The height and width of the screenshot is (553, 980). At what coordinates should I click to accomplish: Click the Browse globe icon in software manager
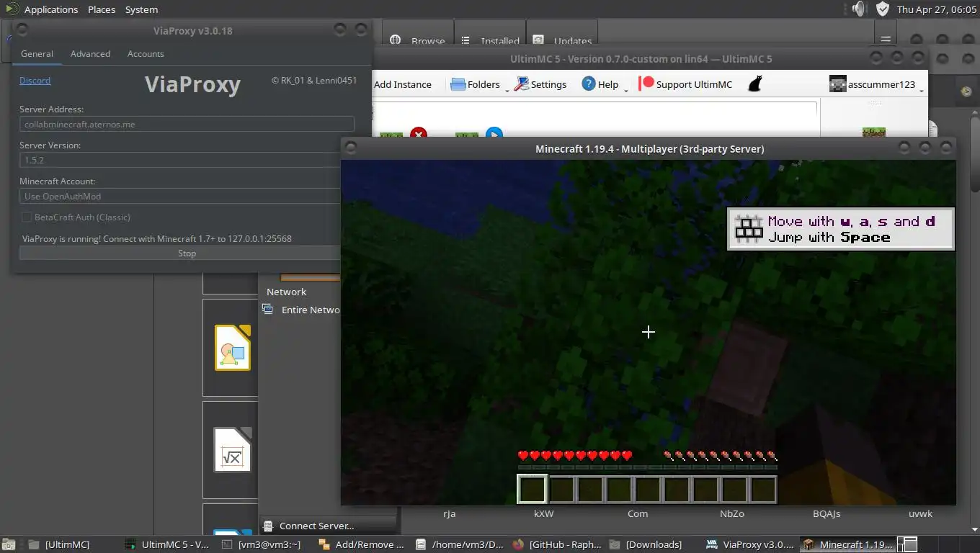[x=395, y=41]
